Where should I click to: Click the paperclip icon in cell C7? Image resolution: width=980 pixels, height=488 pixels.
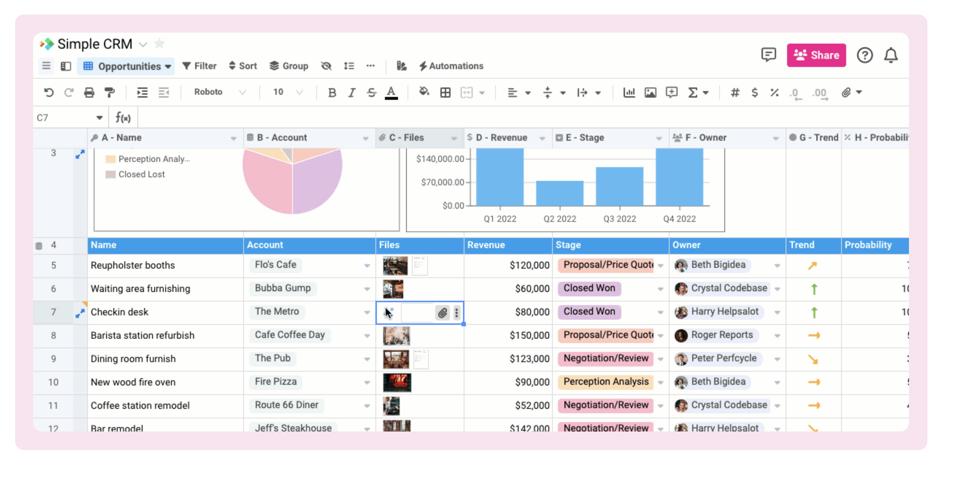pos(442,313)
